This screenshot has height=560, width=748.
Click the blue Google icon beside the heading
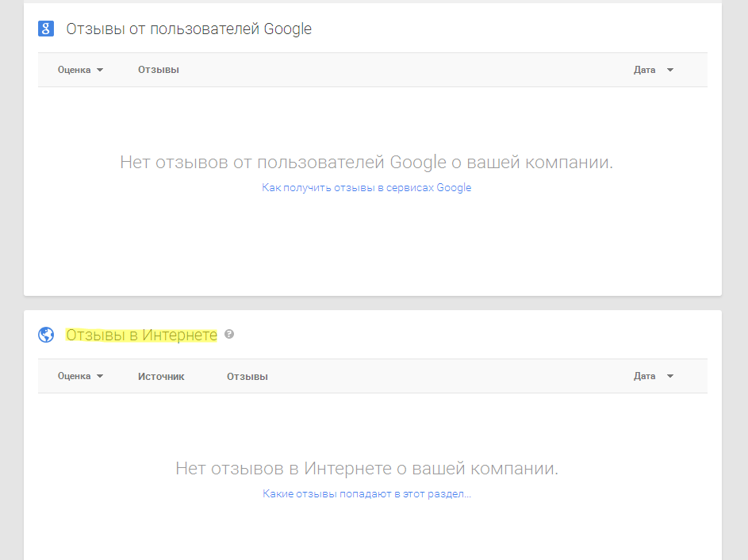point(46,29)
